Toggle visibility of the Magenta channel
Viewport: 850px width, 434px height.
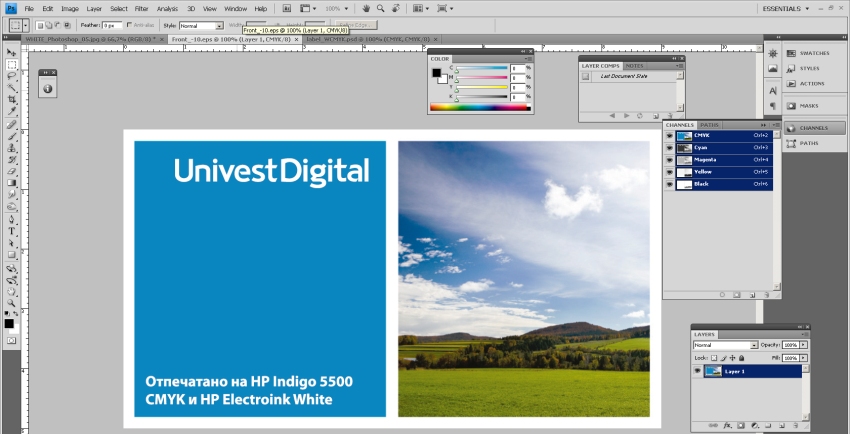pyautogui.click(x=669, y=160)
